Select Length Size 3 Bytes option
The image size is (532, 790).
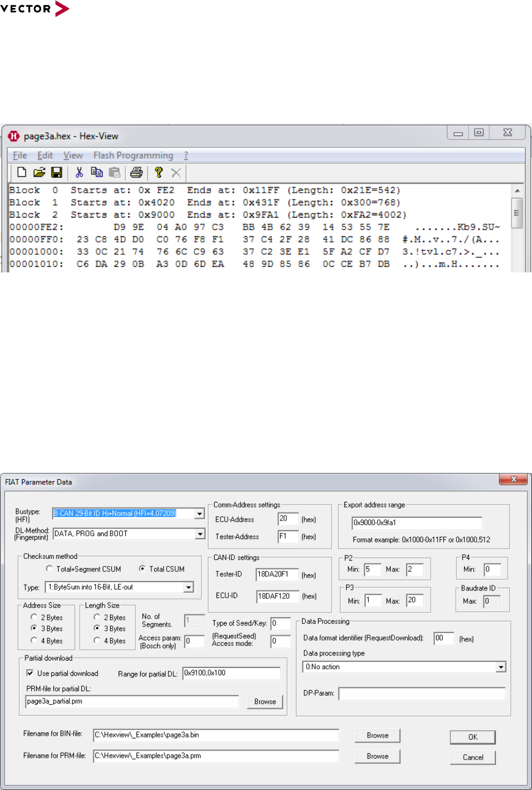point(97,628)
